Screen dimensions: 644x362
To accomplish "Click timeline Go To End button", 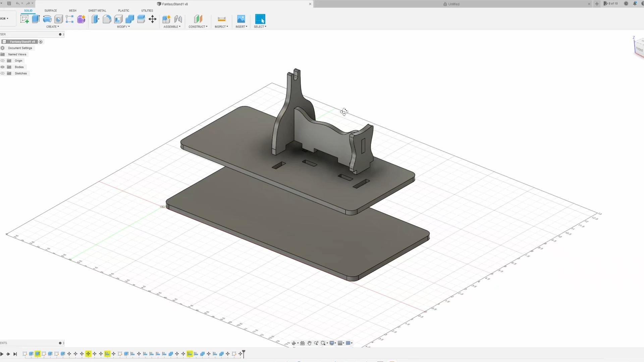I will [15, 354].
